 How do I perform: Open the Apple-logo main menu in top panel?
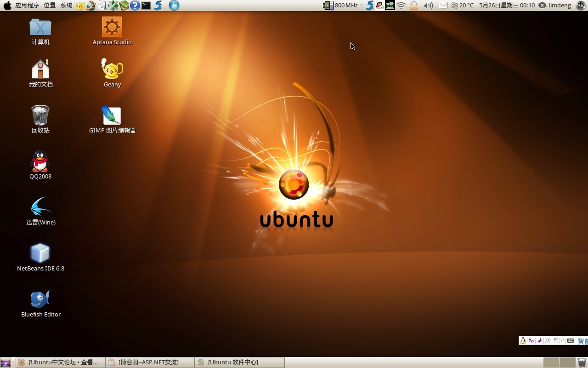7,6
